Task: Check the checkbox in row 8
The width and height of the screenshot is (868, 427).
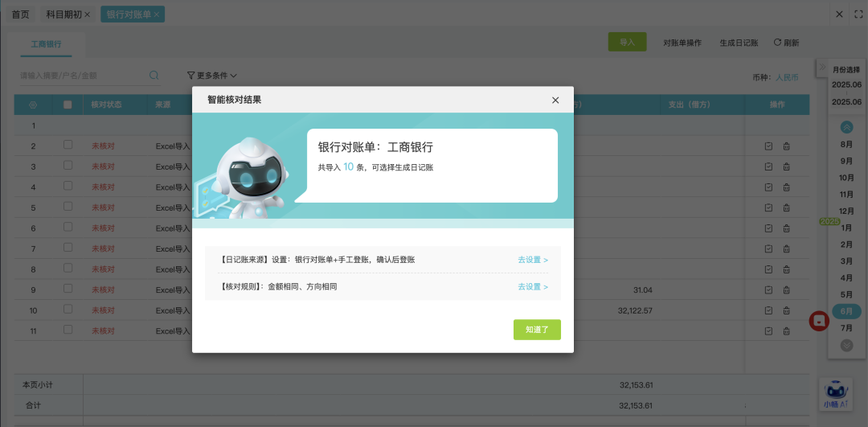Action: pos(68,268)
